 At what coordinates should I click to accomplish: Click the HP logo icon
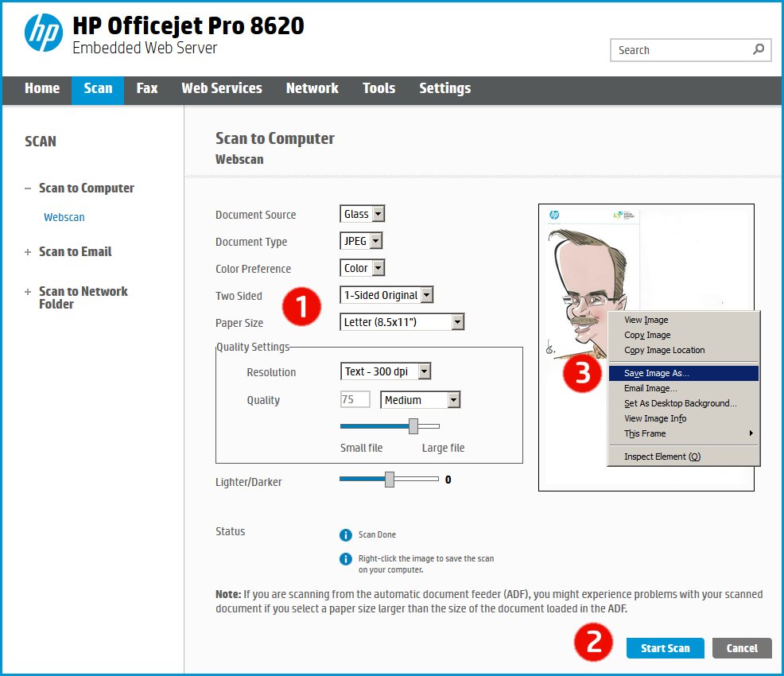click(x=43, y=33)
